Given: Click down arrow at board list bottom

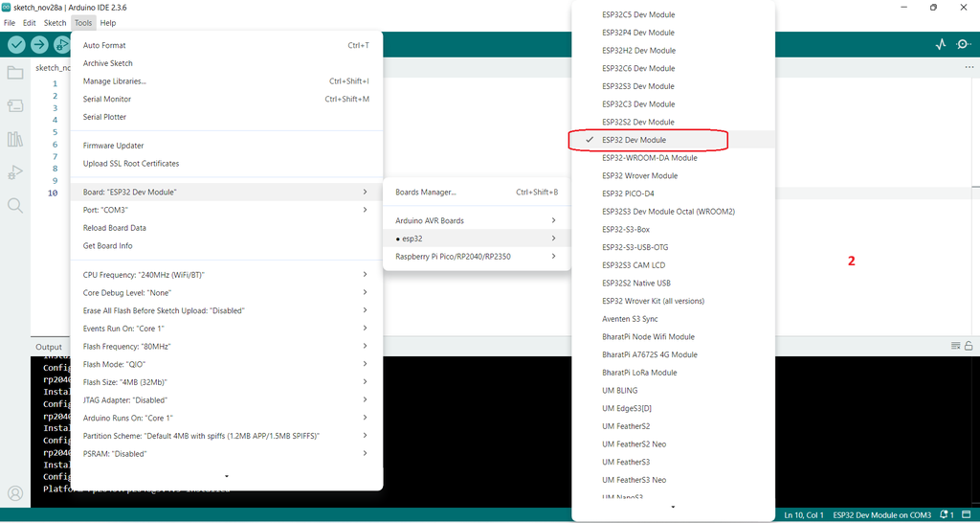Looking at the screenshot, I should 673,507.
